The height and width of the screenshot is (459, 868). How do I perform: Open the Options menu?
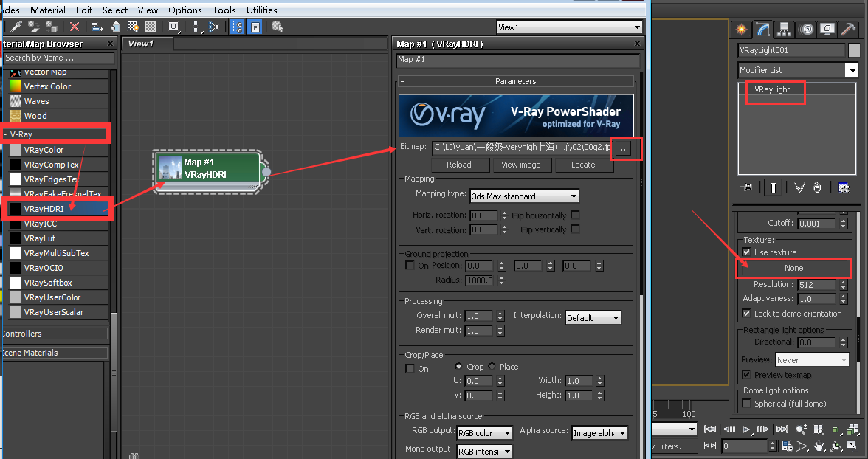(x=185, y=10)
